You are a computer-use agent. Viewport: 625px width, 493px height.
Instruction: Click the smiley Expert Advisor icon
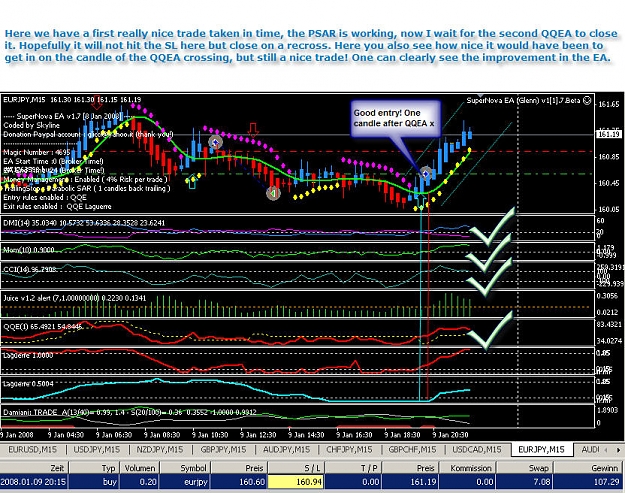point(587,100)
